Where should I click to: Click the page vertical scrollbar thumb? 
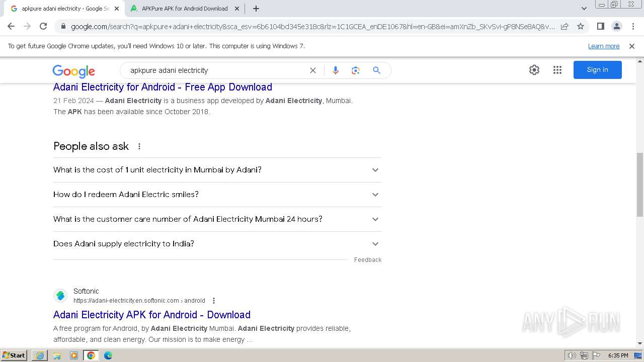tap(640, 185)
